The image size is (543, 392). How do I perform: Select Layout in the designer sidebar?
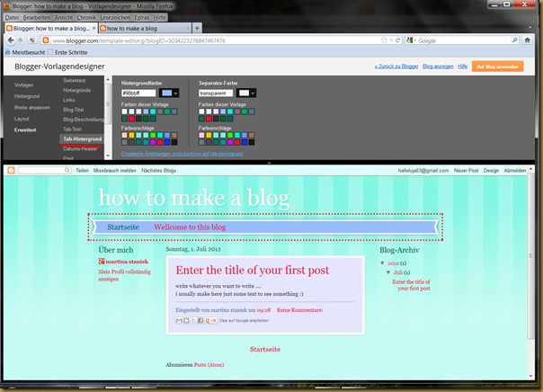point(22,119)
